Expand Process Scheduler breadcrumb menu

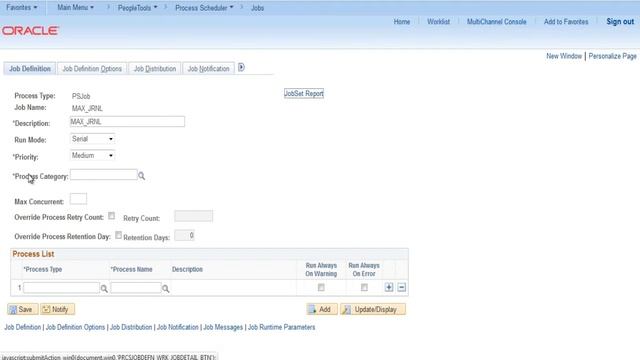coord(204,8)
